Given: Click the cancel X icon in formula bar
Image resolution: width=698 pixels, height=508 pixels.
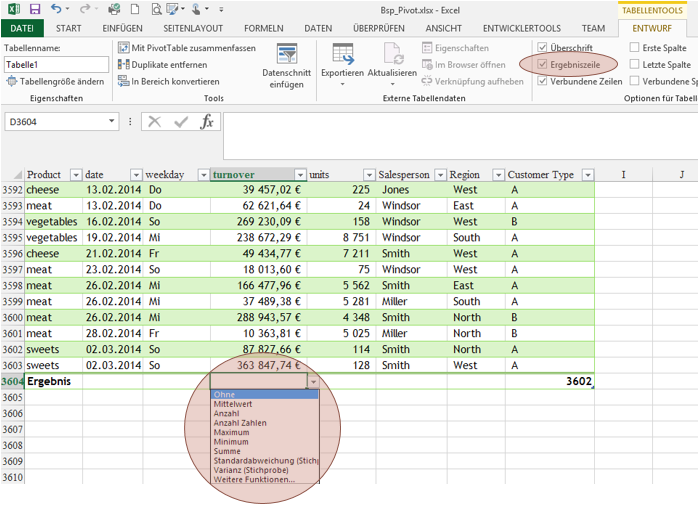Looking at the screenshot, I should 154,121.
